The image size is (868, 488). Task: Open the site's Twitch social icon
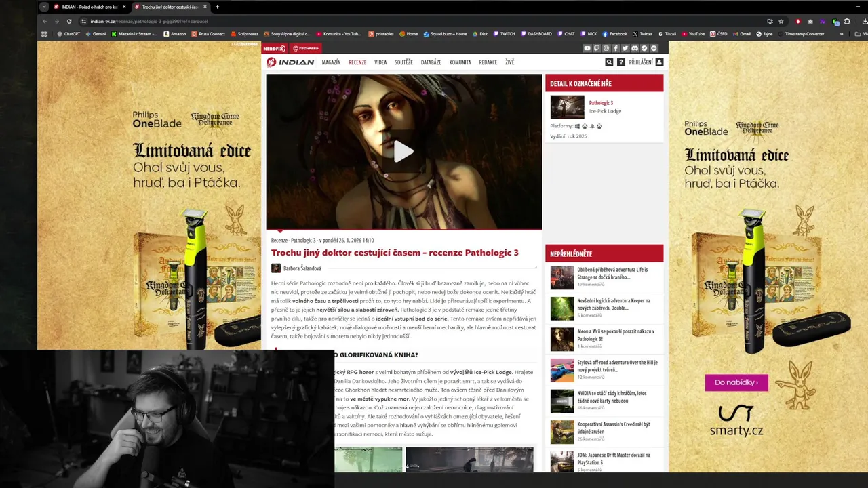597,48
